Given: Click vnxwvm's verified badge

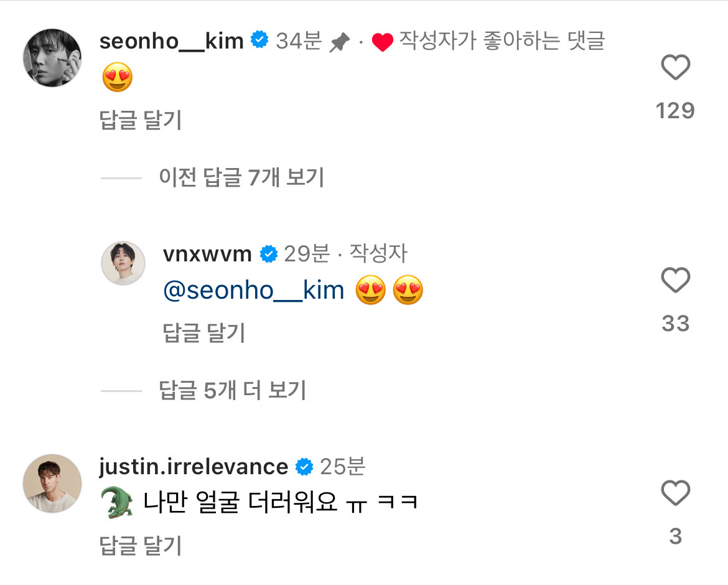Looking at the screenshot, I should (x=268, y=254).
